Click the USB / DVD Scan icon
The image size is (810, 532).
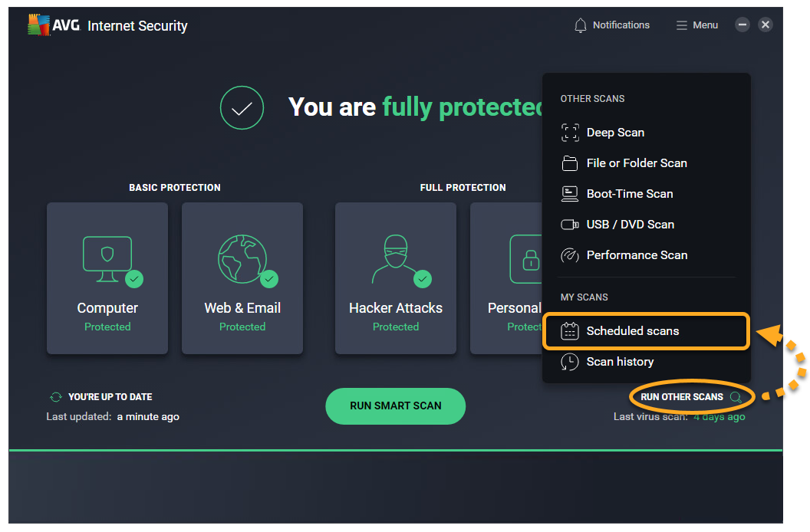[570, 225]
